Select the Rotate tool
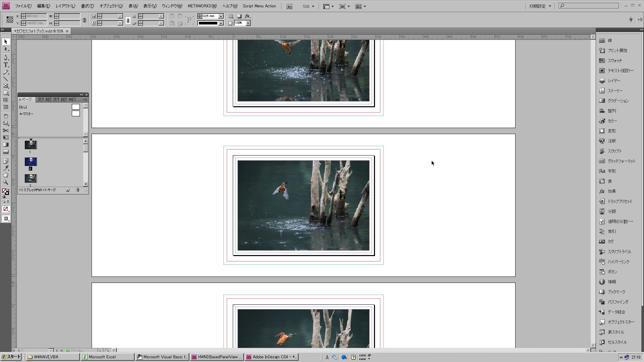Screen dimensions: 644x362 (6, 116)
